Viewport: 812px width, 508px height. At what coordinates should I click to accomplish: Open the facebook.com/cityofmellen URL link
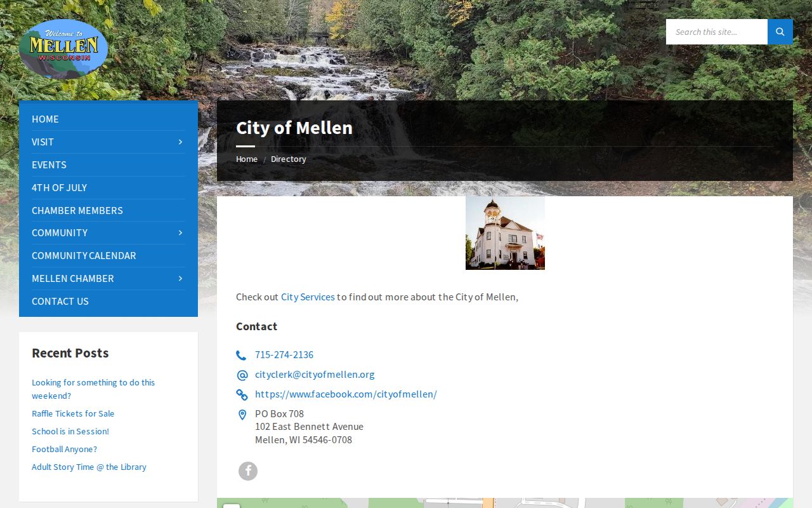[346, 394]
